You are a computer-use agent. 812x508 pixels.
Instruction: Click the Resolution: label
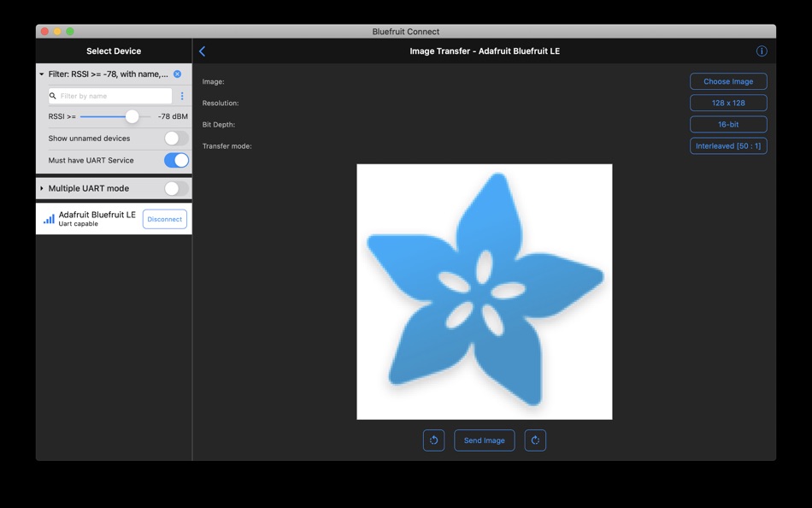click(x=221, y=103)
